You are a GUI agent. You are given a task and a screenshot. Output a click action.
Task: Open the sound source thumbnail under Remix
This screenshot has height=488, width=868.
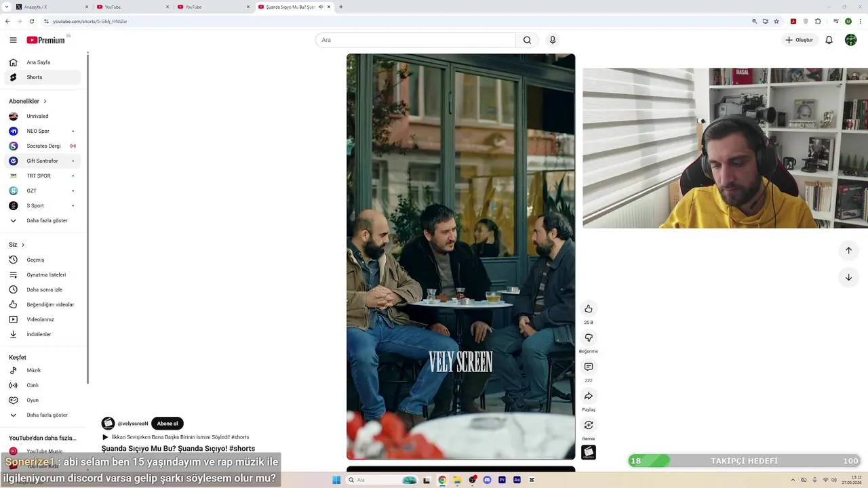(x=589, y=452)
